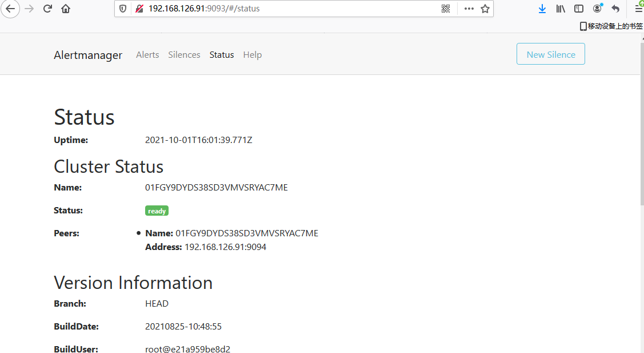
Task: Toggle the sidebar view icon
Action: (579, 9)
